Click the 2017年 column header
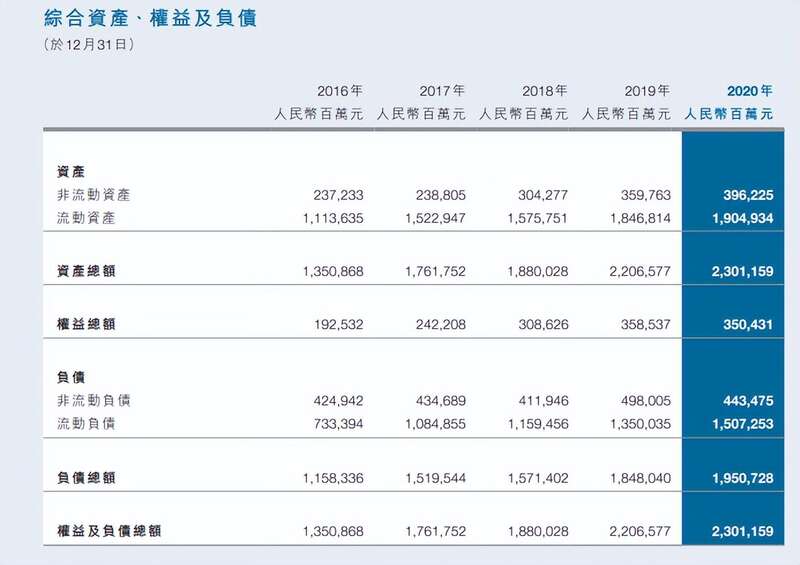Screen dimensions: 800x565 pyautogui.click(x=442, y=91)
